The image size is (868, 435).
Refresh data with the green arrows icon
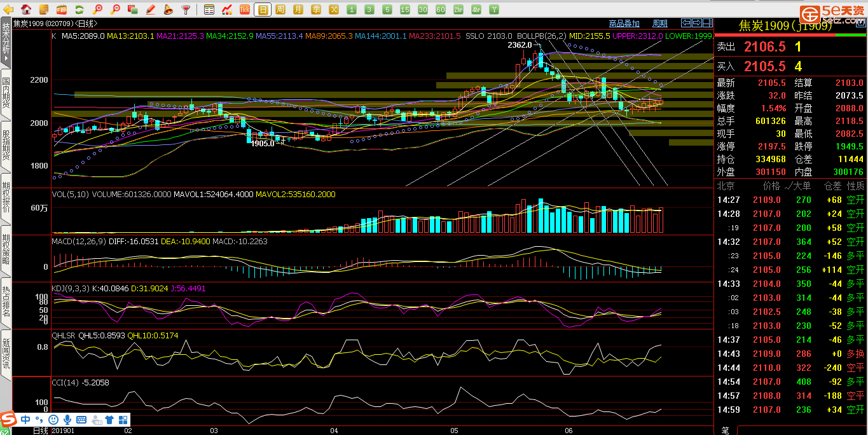79,10
